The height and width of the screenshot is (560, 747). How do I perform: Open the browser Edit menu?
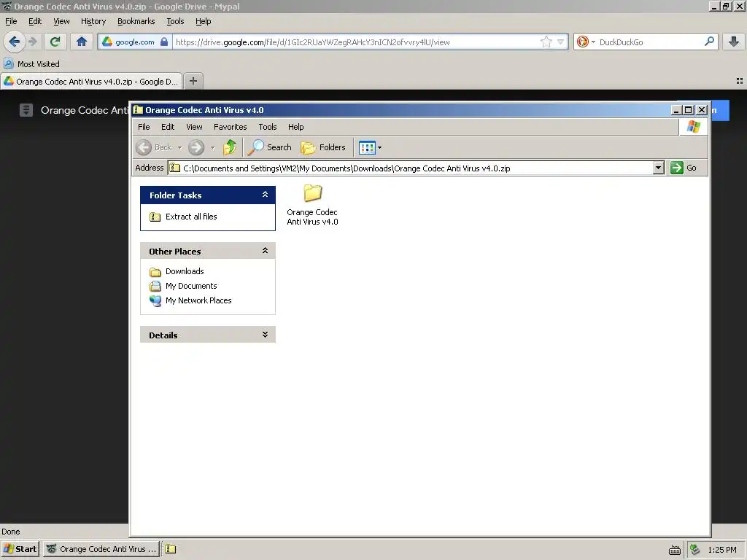coord(35,21)
